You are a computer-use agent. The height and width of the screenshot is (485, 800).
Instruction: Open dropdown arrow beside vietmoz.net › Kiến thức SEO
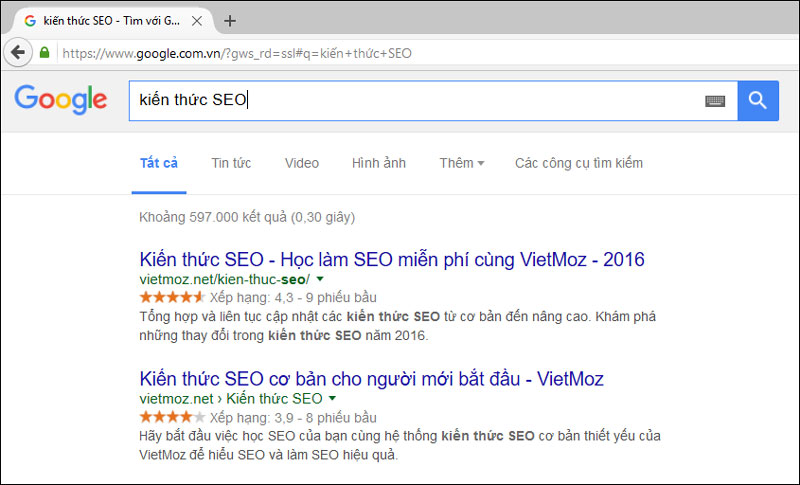[333, 398]
